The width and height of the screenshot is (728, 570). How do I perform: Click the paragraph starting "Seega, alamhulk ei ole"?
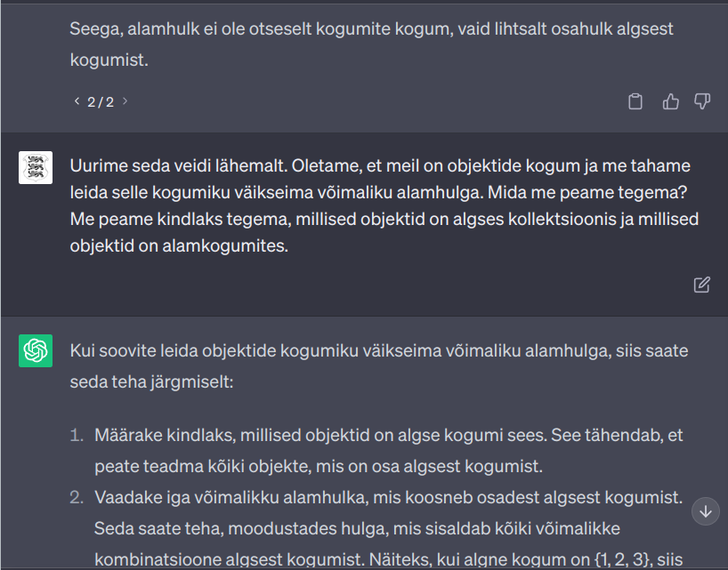(x=371, y=44)
